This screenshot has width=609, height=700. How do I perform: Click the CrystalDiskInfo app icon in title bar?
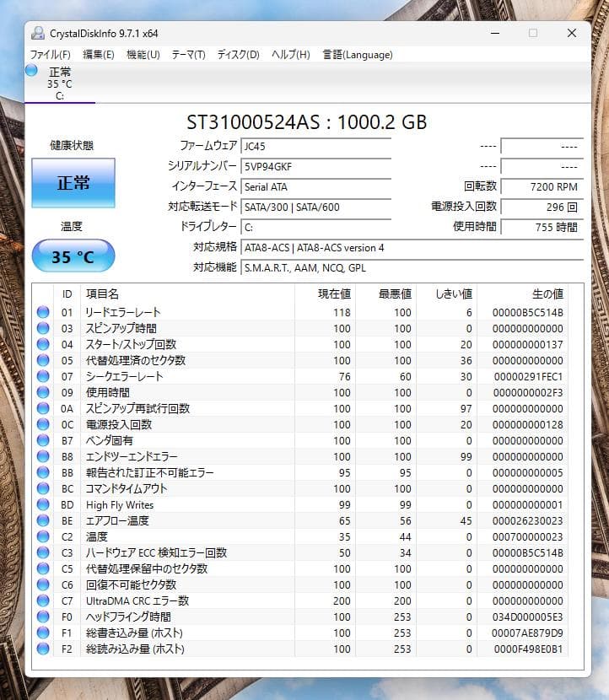(x=38, y=33)
